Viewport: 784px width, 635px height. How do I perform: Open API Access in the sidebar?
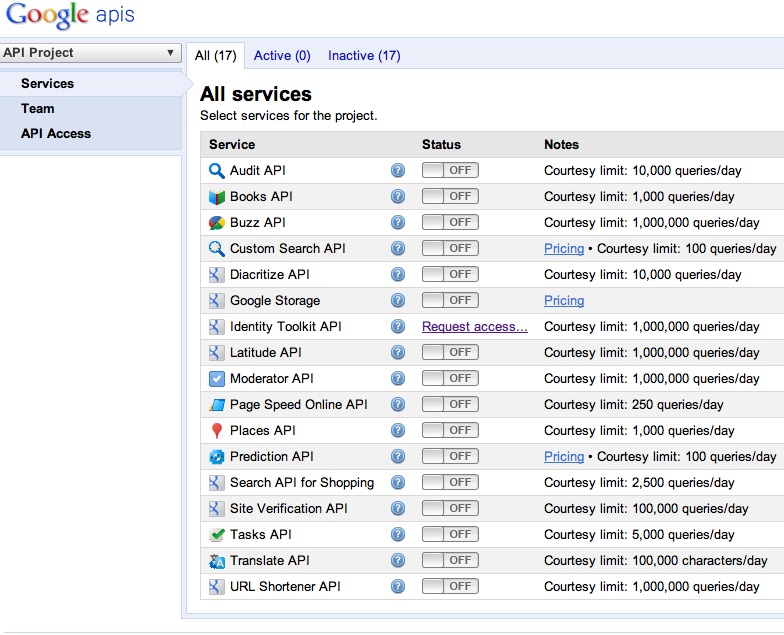coord(56,134)
